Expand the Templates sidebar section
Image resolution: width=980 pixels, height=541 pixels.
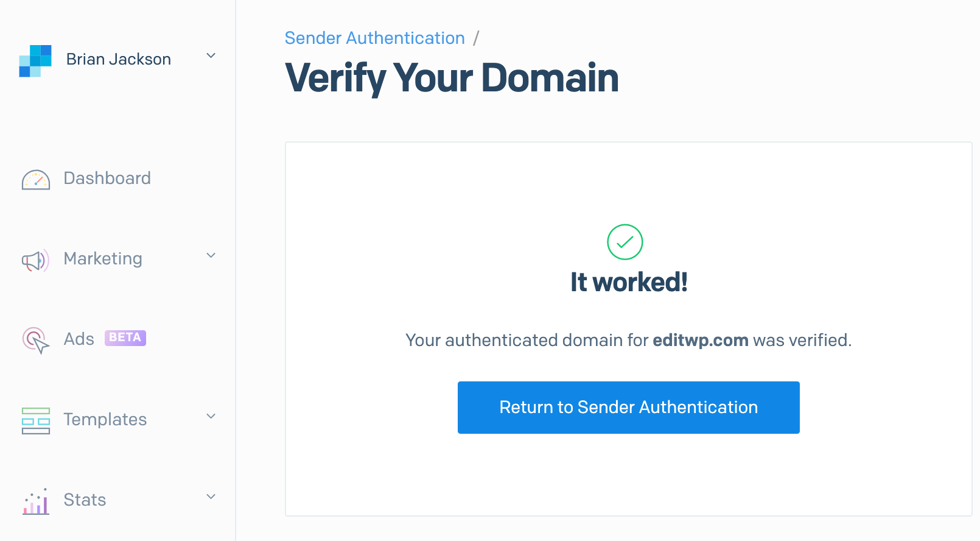(211, 417)
